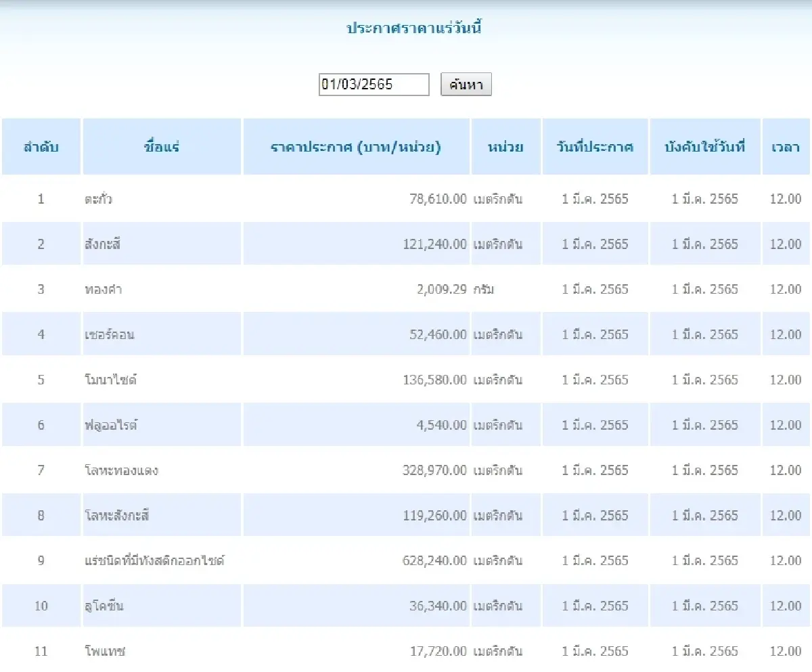Click price 36,340.00

tap(438, 606)
